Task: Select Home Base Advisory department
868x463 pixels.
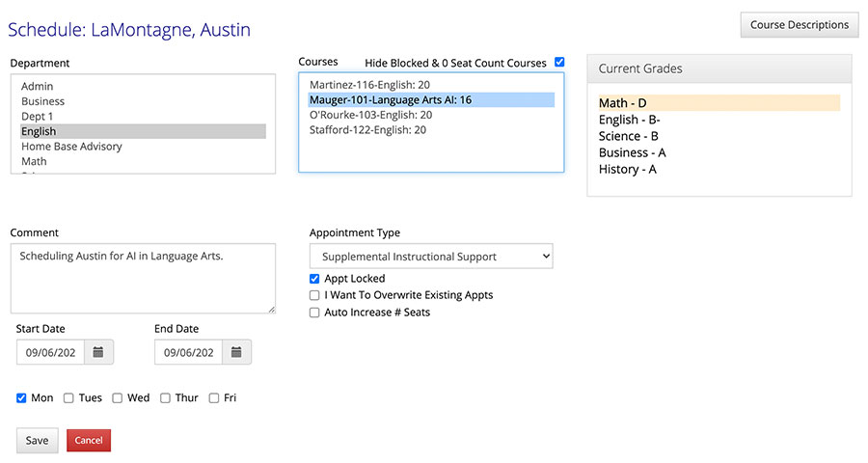Action: (x=143, y=147)
